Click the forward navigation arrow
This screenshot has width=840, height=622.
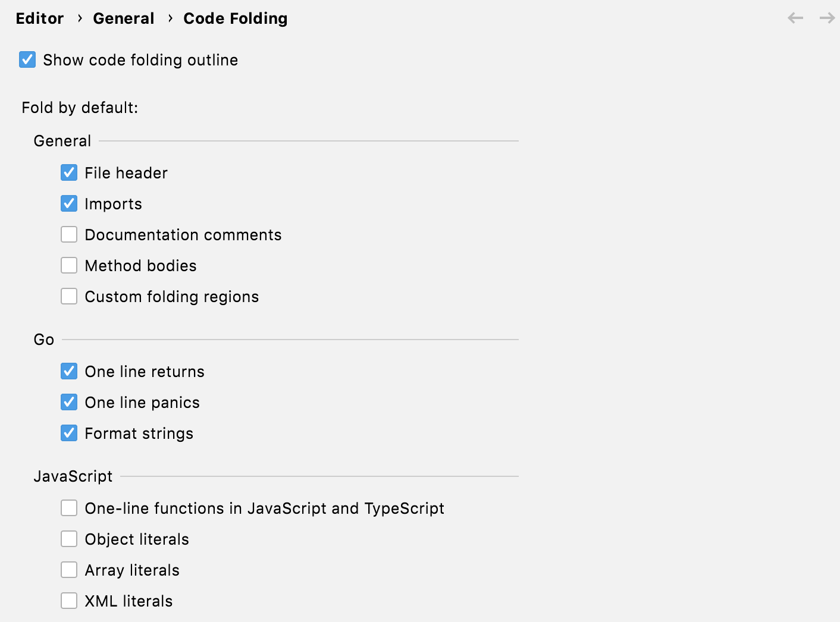click(826, 18)
